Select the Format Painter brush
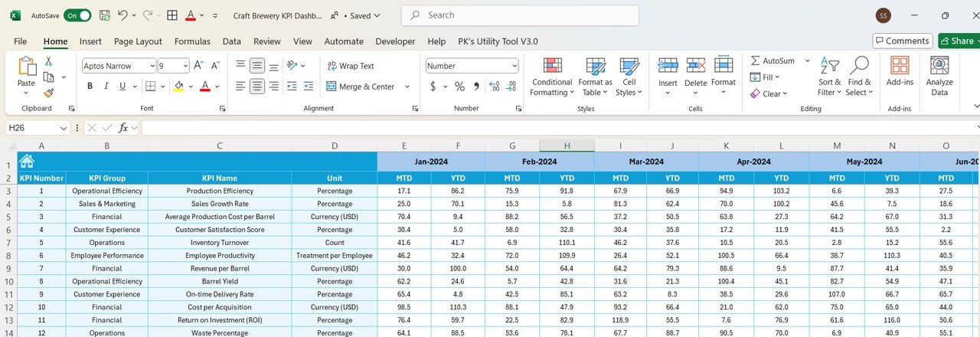 [x=49, y=93]
